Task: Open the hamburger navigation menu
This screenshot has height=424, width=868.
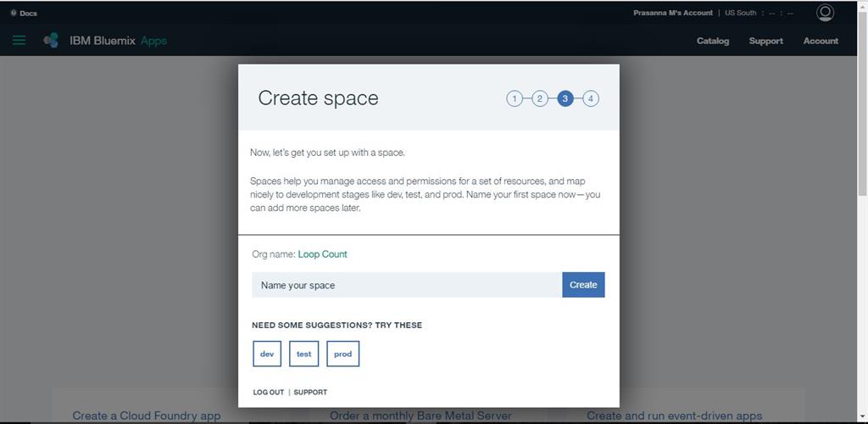Action: pyautogui.click(x=19, y=41)
